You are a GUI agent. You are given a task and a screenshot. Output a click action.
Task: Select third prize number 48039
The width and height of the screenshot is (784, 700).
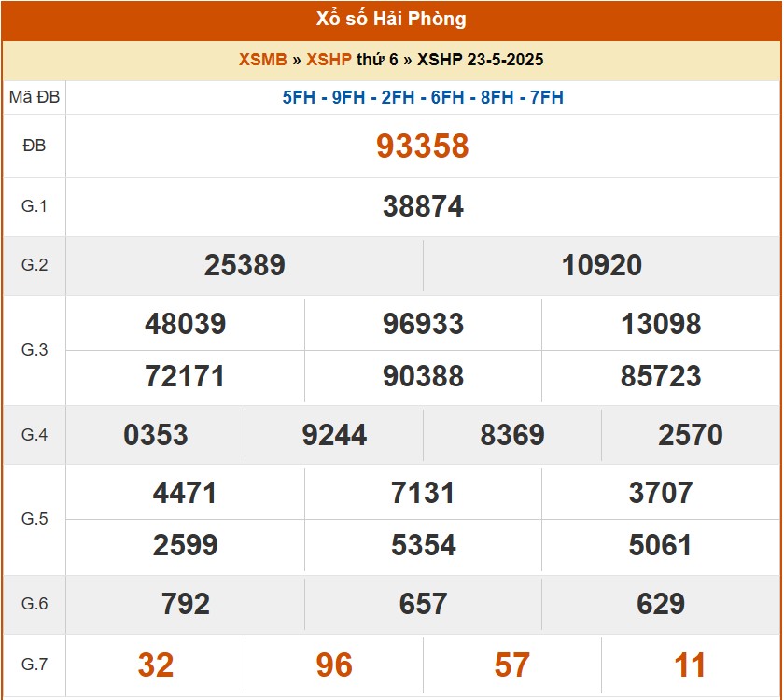[x=185, y=324]
